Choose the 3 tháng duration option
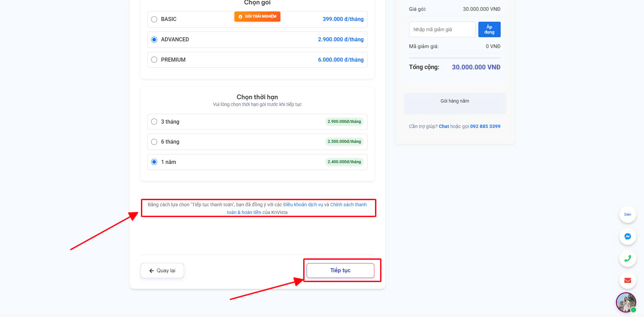The image size is (644, 319). [x=154, y=122]
